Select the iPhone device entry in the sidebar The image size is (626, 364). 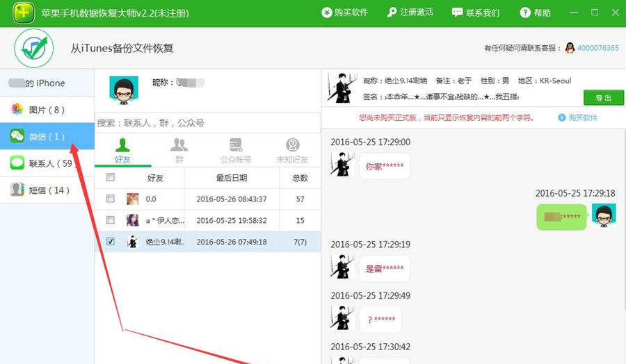coord(47,83)
